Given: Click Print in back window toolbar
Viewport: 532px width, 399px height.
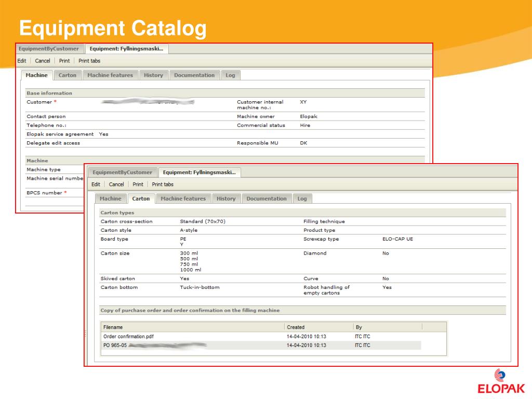Looking at the screenshot, I should 64,61.
